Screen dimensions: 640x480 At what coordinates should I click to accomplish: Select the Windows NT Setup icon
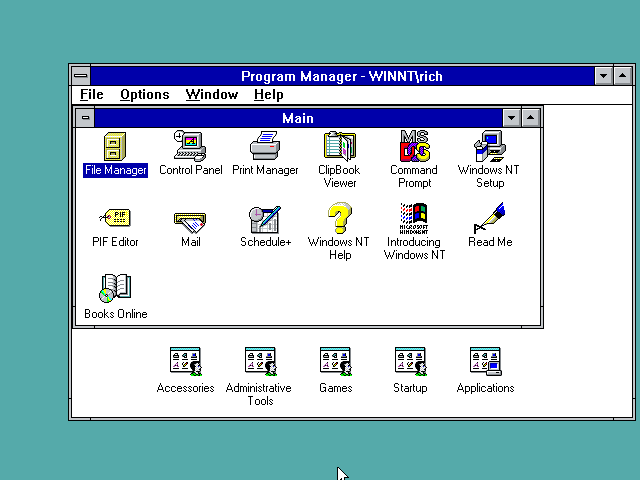pyautogui.click(x=490, y=146)
